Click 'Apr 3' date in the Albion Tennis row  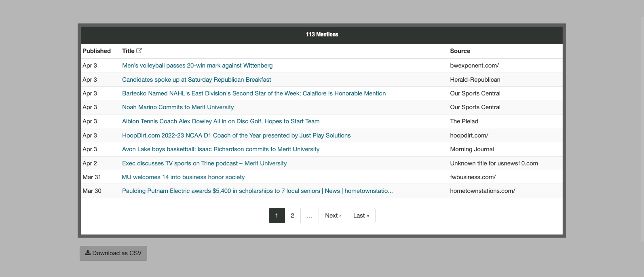click(90, 121)
